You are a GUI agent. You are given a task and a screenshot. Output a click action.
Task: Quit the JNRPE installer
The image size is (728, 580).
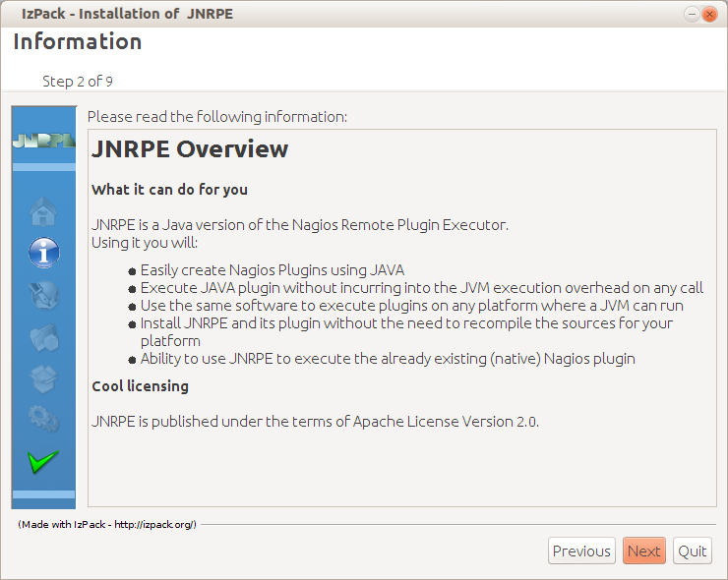(693, 551)
